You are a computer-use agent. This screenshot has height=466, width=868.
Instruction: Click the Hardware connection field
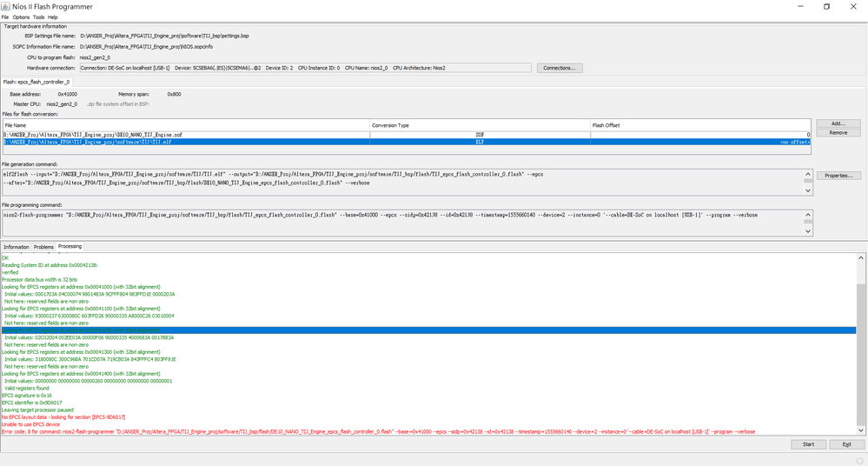306,68
